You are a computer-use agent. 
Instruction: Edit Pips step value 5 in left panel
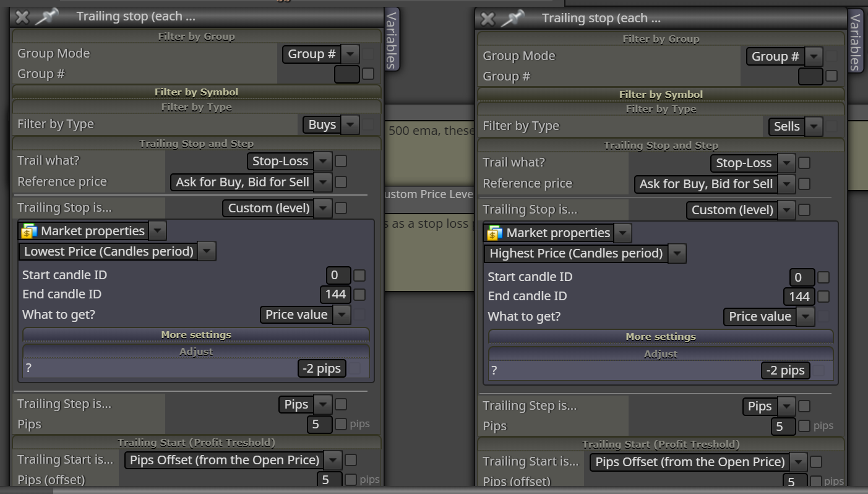click(x=319, y=425)
